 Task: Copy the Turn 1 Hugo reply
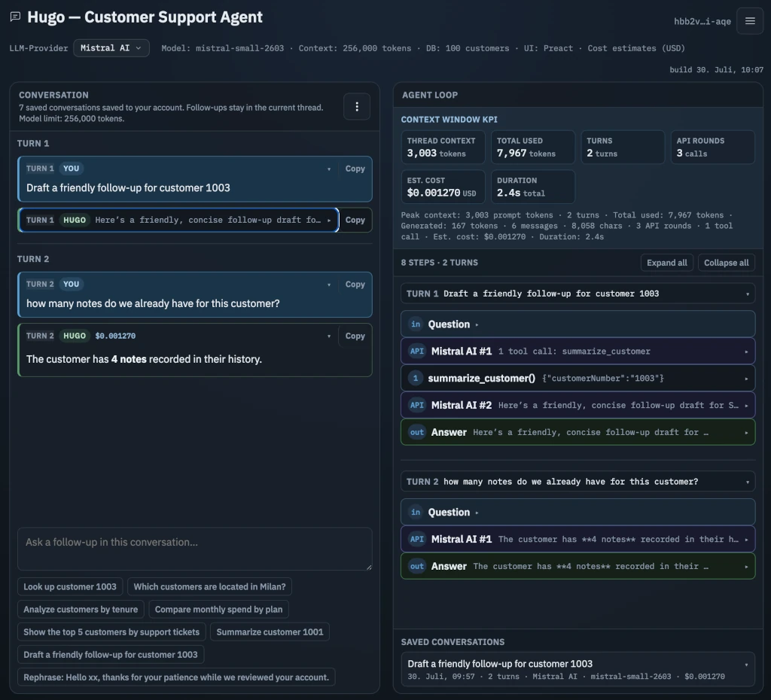pos(355,220)
